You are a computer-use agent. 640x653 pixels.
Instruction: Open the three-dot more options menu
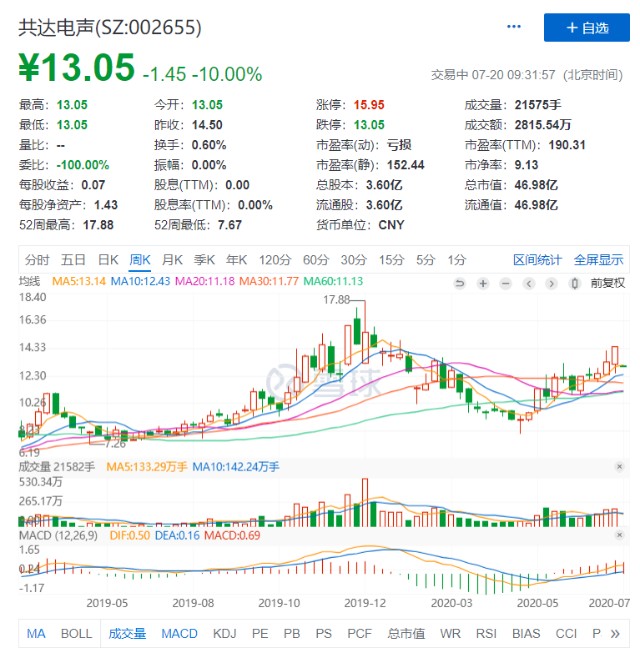(x=514, y=27)
